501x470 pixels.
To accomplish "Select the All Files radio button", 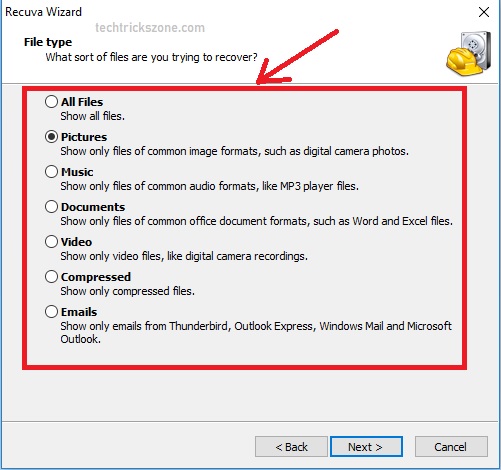I will pos(51,102).
